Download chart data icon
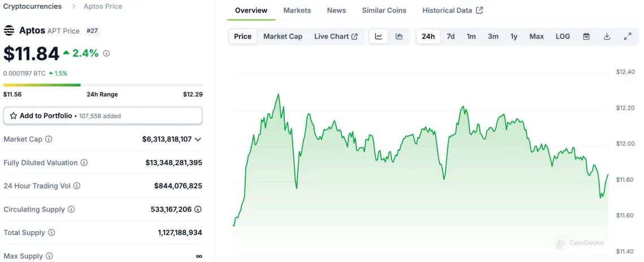This screenshot has height=262, width=644. 607,36
